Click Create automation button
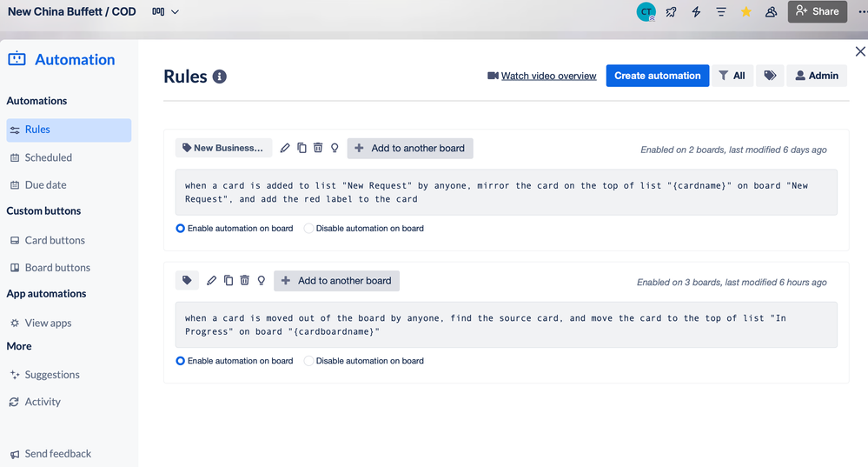Image resolution: width=868 pixels, height=467 pixels. tap(657, 76)
